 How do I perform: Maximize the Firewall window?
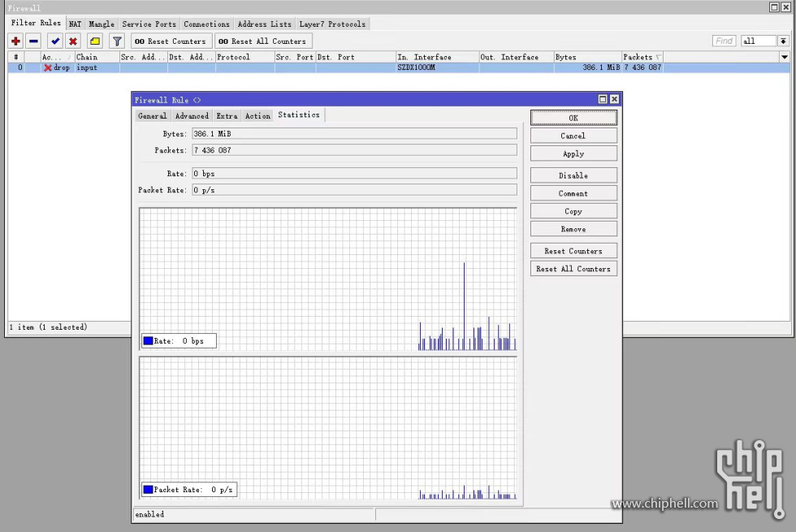tap(774, 7)
